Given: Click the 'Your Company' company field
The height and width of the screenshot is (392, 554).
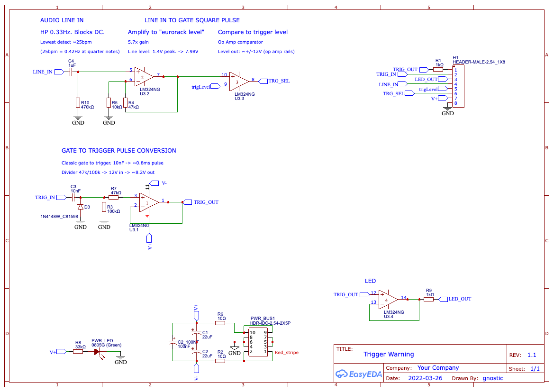Looking at the screenshot, I should tap(438, 368).
